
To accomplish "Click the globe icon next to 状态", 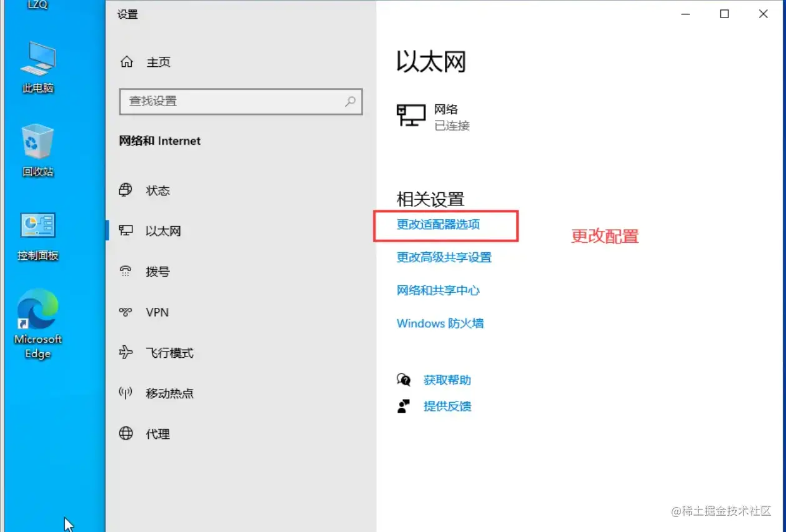I will coord(126,190).
